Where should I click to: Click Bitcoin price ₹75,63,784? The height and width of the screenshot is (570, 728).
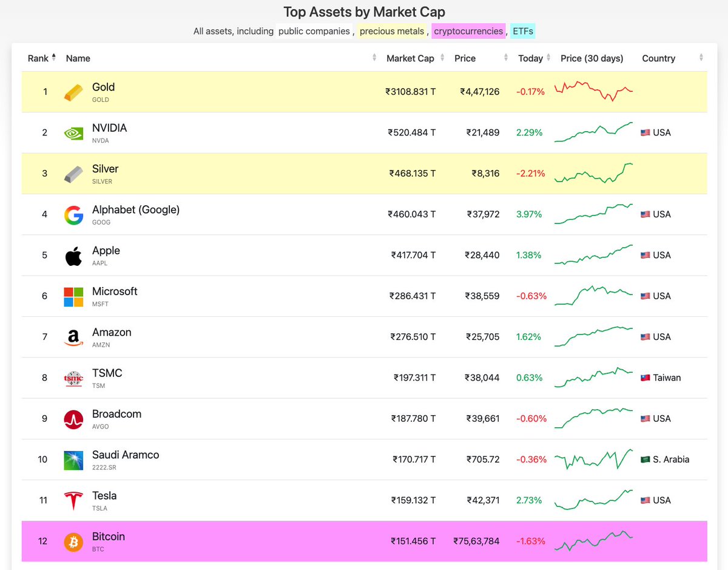point(476,541)
